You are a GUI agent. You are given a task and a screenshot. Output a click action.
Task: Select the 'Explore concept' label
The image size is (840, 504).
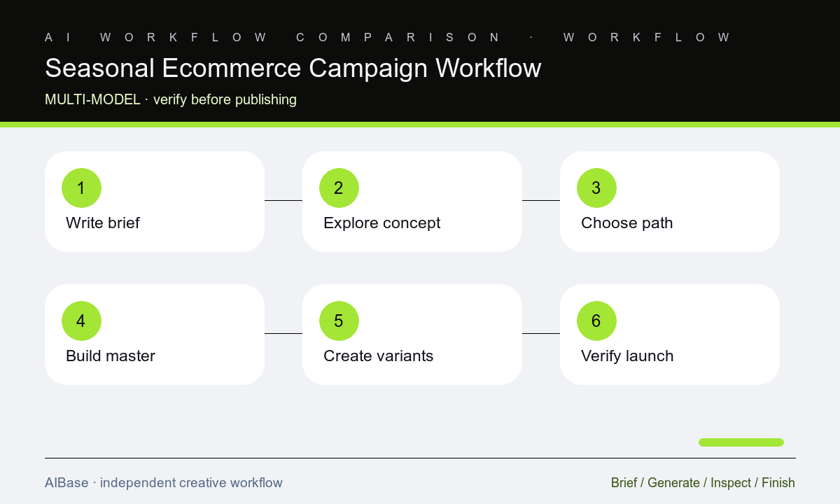tap(382, 223)
